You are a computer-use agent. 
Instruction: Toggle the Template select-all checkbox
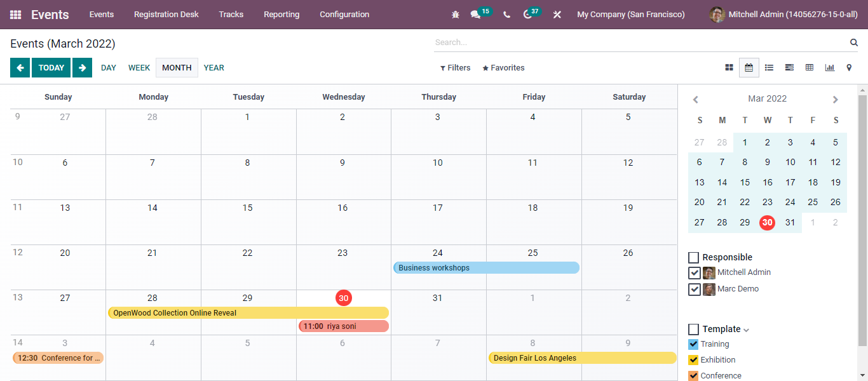pos(694,330)
